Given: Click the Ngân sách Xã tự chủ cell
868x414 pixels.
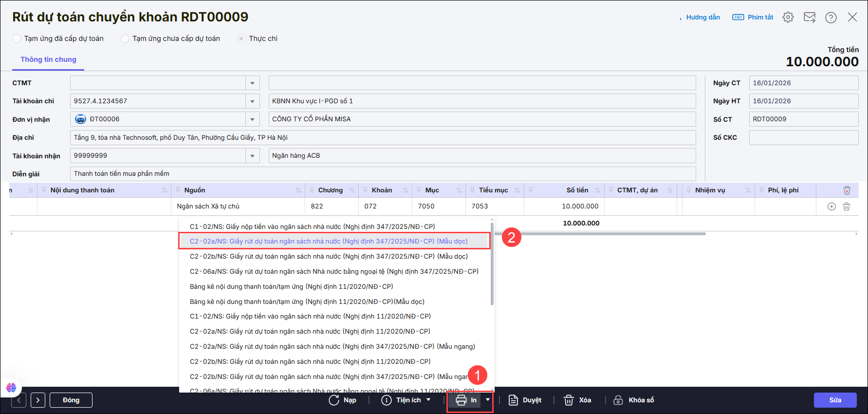Looking at the screenshot, I should [238, 207].
